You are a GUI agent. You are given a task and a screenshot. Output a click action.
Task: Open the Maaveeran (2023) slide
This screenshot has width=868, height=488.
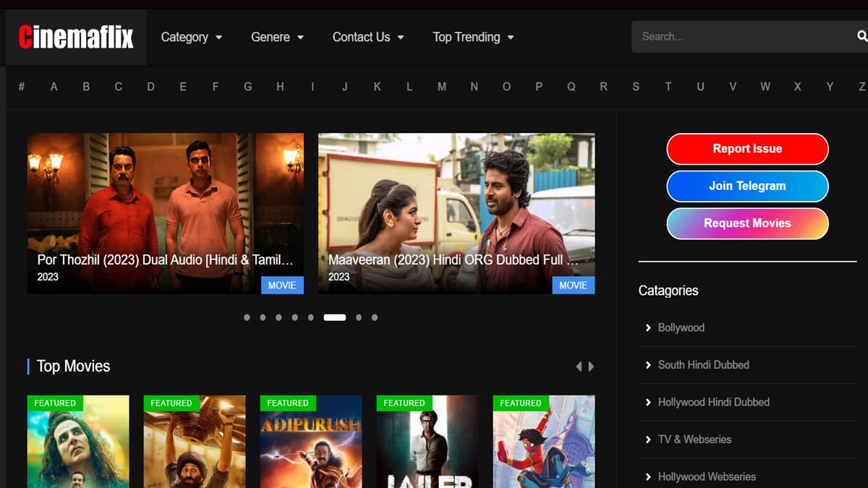pos(456,213)
